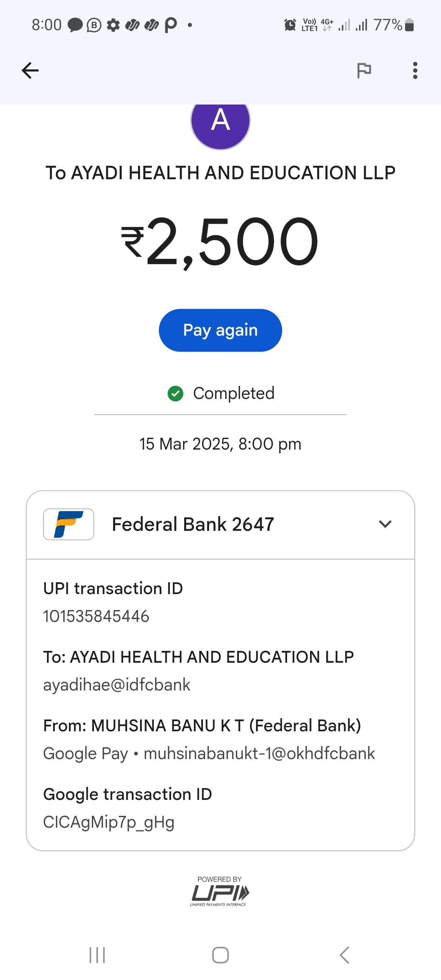Tap the Android home button
Screen dimensions: 441x980
[220, 955]
